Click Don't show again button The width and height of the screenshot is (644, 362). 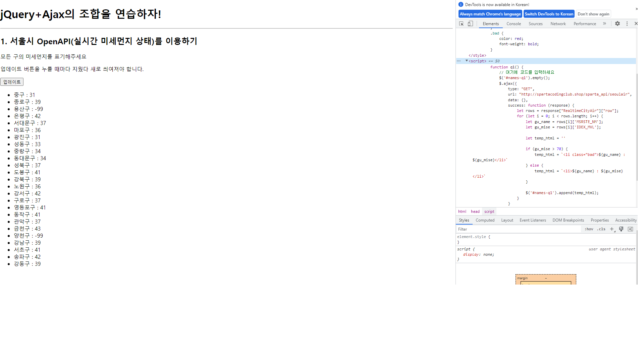(593, 14)
